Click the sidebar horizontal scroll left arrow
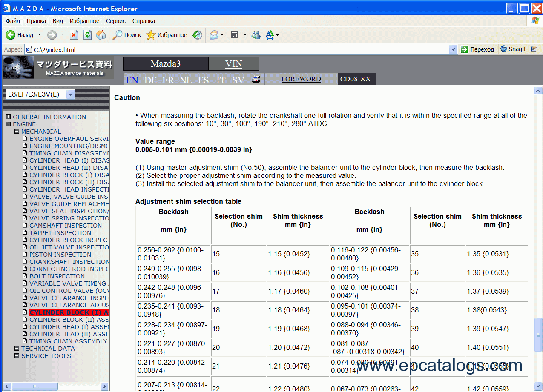Image resolution: width=543 pixels, height=392 pixels. (x=6, y=386)
